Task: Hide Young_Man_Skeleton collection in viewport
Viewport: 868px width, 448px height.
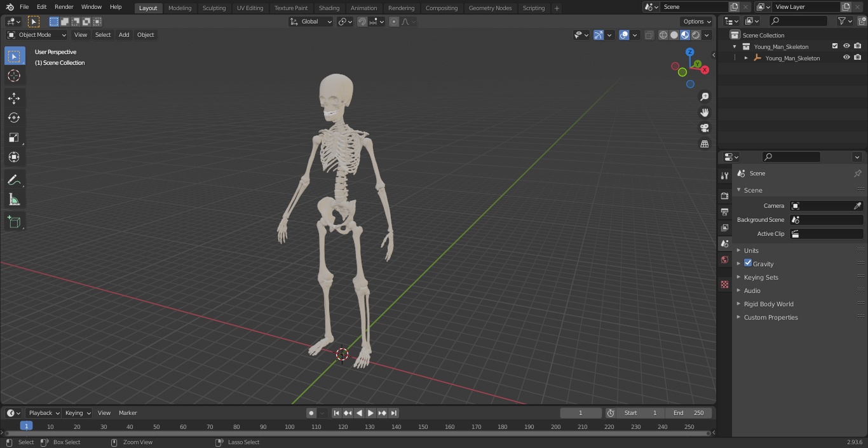Action: pyautogui.click(x=846, y=46)
